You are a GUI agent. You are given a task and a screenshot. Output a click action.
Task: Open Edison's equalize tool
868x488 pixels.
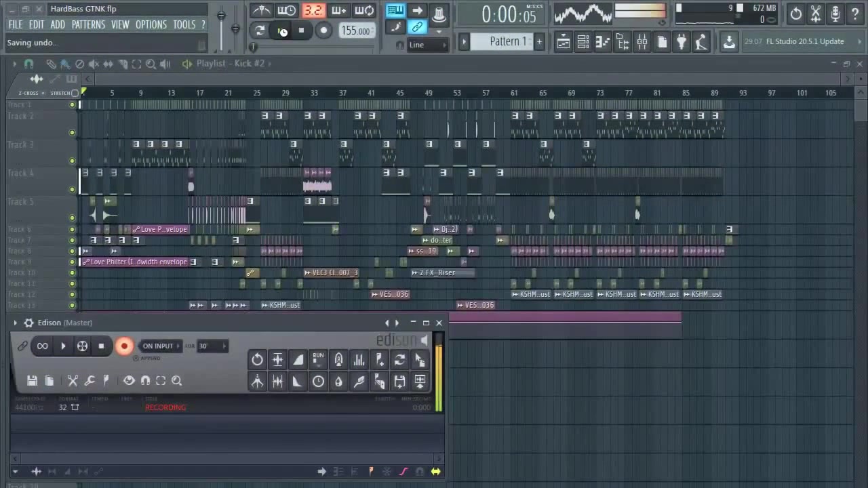pyautogui.click(x=359, y=359)
